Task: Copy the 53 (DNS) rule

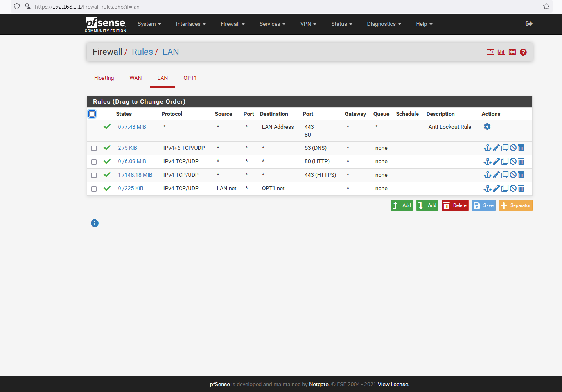Action: [505, 147]
